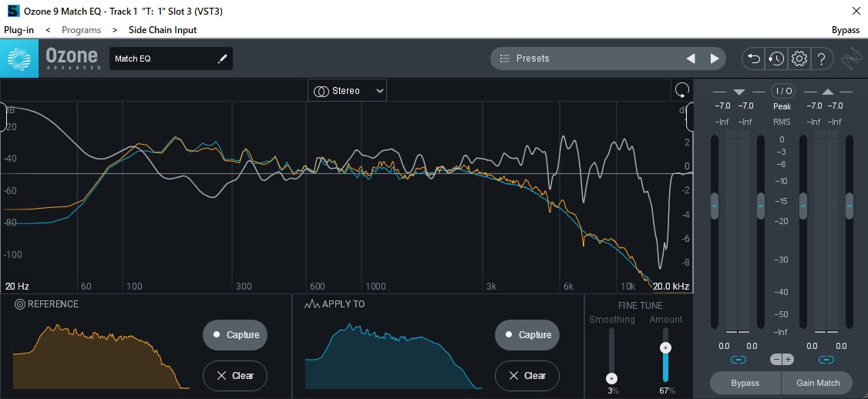The height and width of the screenshot is (399, 868).
Task: Toggle the output channel link icon
Action: [826, 360]
